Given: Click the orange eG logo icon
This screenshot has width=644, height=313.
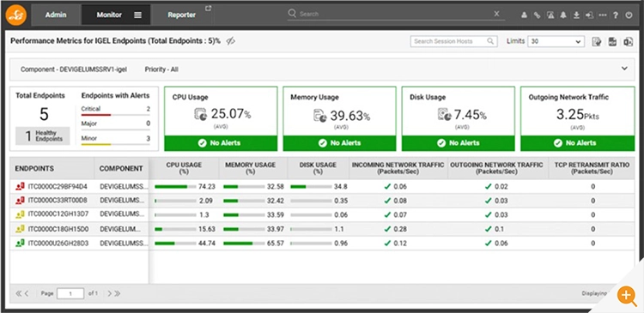Looking at the screenshot, I should coord(16,15).
